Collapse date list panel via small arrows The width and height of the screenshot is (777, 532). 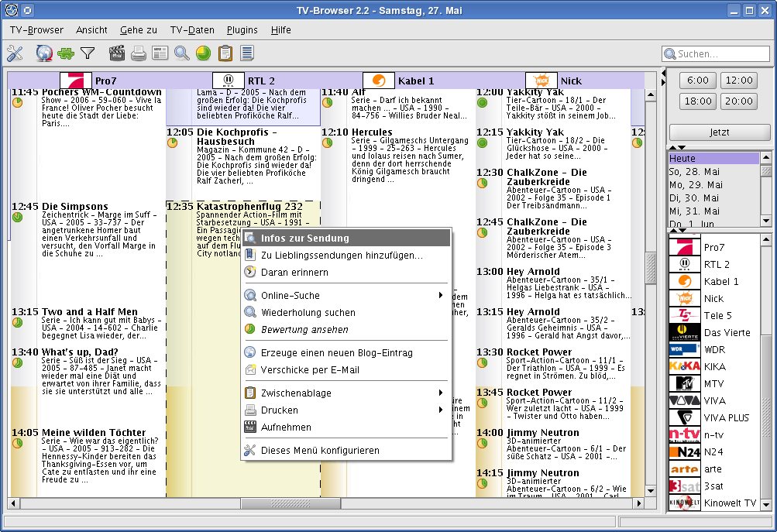tap(677, 230)
